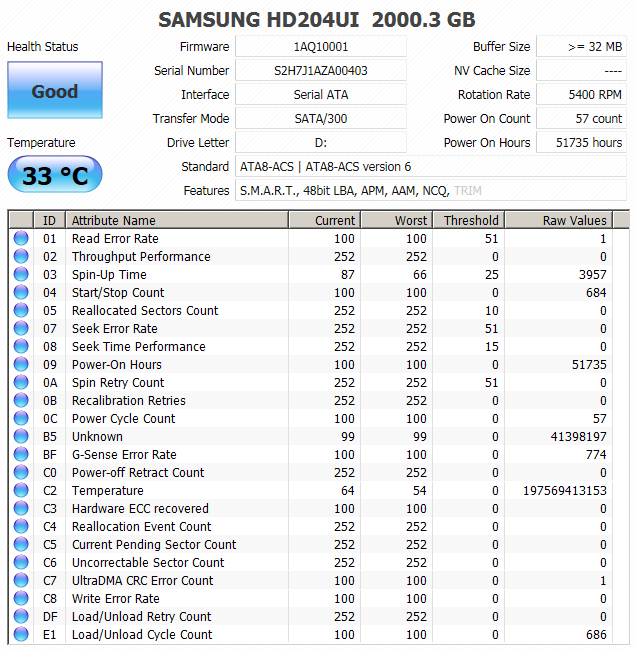Screen dimensions: 636x650
Task: Click status orb for Uncorrectable Sector Count
Action: pos(21,562)
